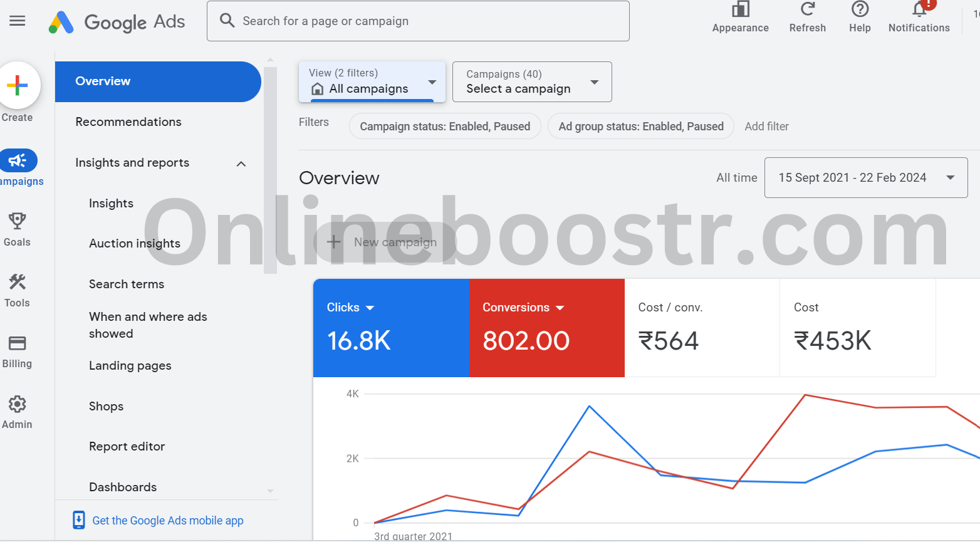
Task: Open the hamburger main menu
Action: pos(18,21)
